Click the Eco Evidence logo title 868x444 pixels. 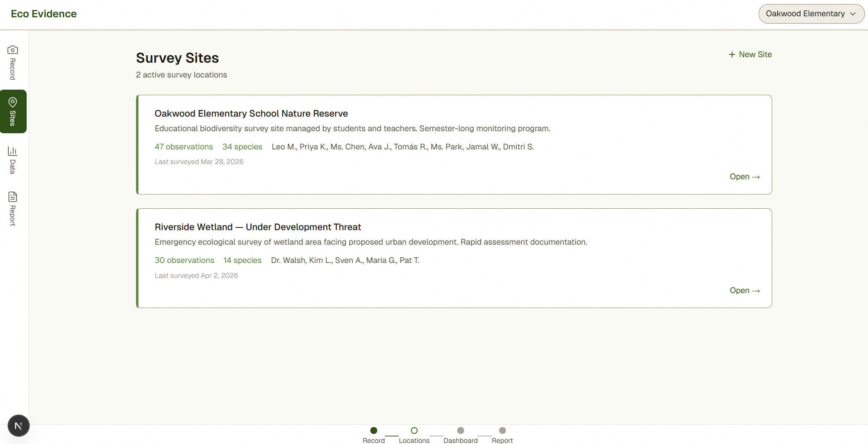point(44,14)
